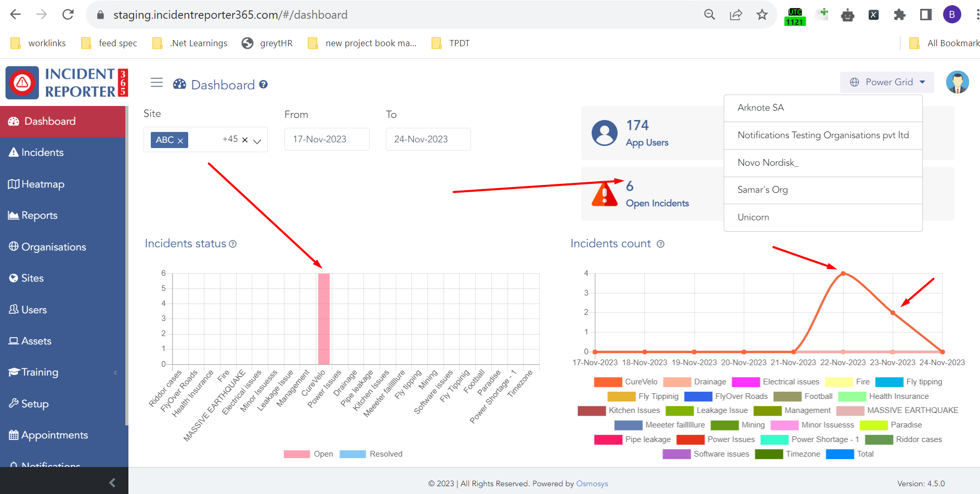Click the Open Incidents count card

click(x=652, y=194)
